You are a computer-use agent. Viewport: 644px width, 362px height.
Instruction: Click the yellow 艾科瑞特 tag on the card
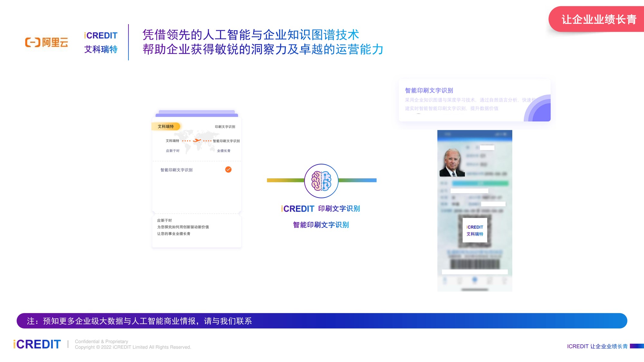click(x=166, y=126)
